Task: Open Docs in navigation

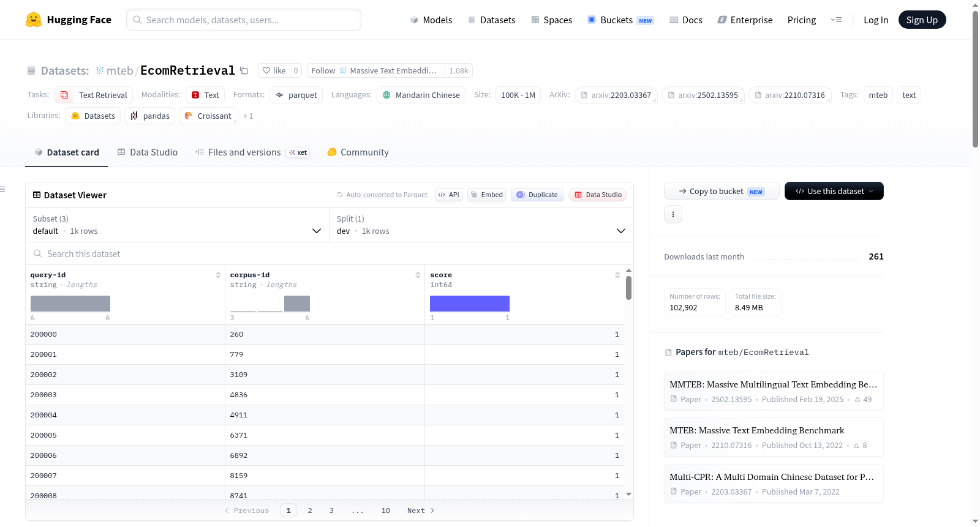Action: pyautogui.click(x=686, y=20)
